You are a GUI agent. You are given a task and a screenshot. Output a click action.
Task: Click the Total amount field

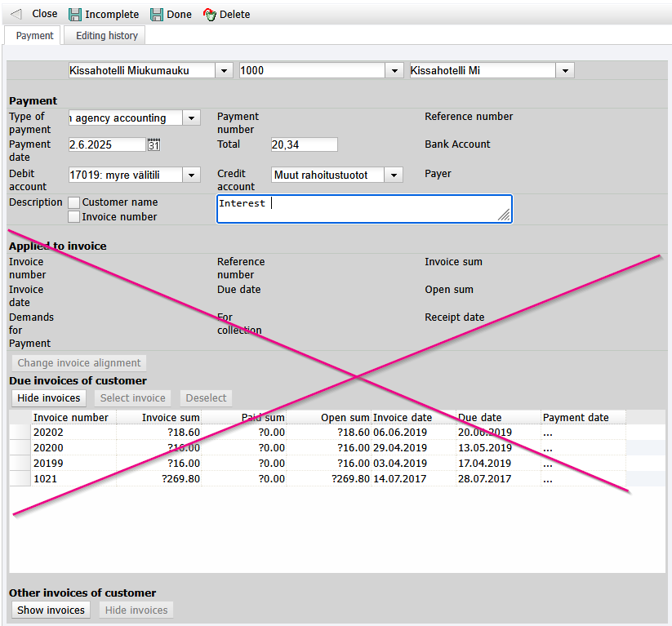point(305,144)
